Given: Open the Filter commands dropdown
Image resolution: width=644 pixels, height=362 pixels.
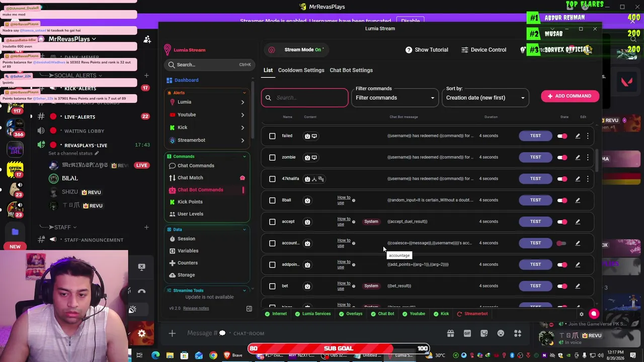Looking at the screenshot, I should pos(395,98).
